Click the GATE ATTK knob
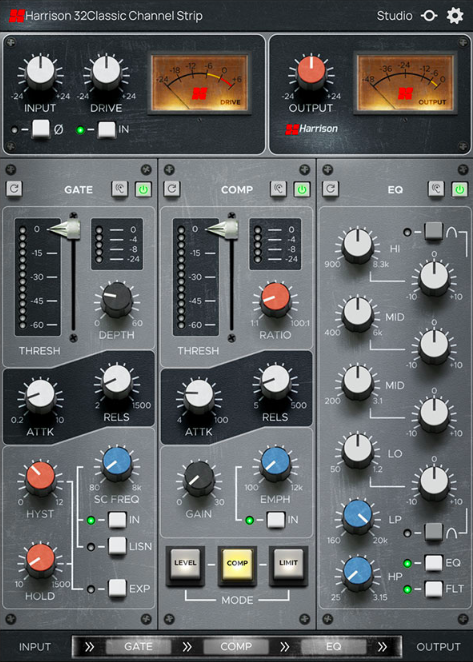Viewport: 473px width, 662px height. (x=41, y=396)
